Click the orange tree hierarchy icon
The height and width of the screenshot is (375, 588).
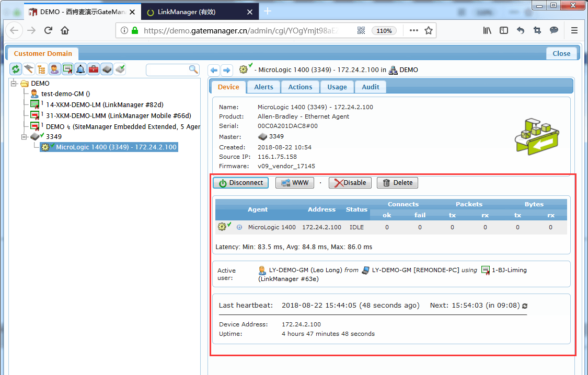point(41,69)
